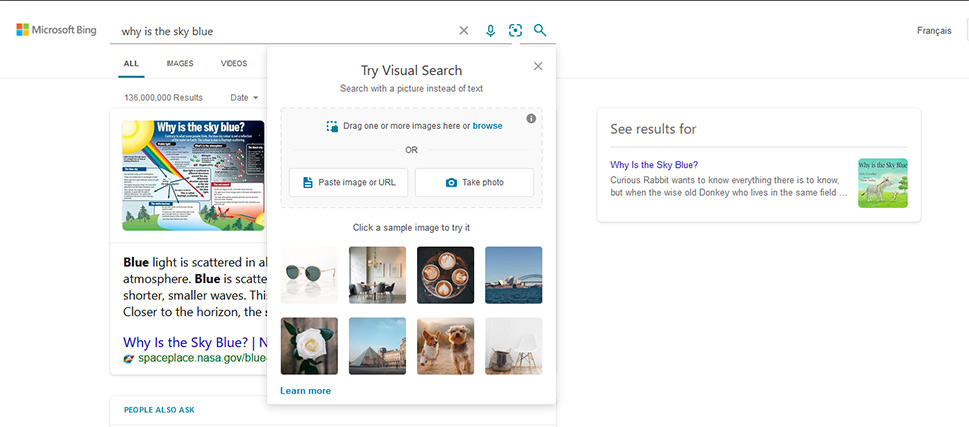Select the Sydney Opera House sample image
Image resolution: width=969 pixels, height=427 pixels.
tap(514, 275)
